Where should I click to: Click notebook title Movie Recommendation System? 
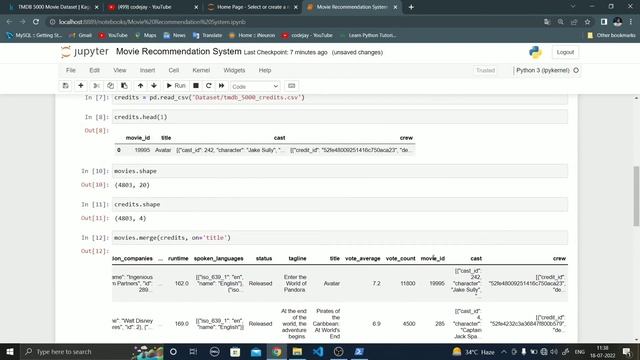click(x=179, y=51)
